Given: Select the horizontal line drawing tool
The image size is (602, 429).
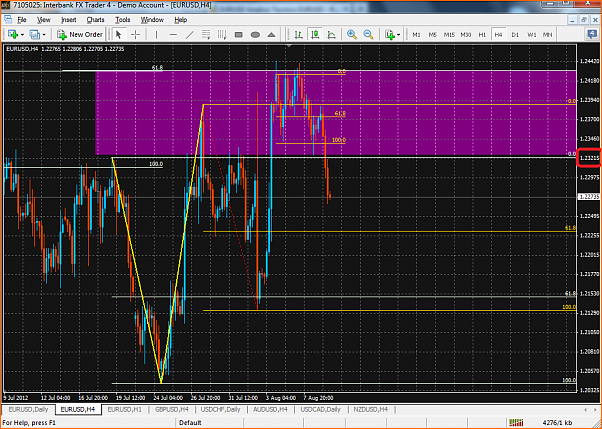Looking at the screenshot, I should point(173,35).
